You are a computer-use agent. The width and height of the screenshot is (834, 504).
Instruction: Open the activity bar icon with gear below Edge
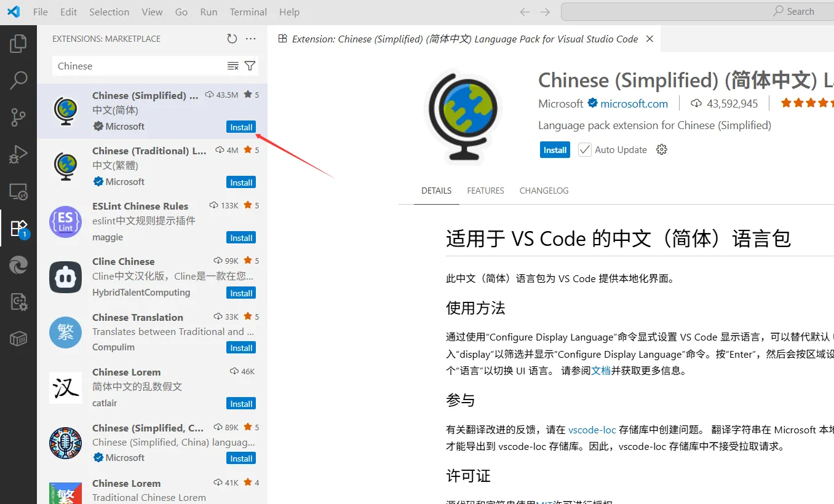click(x=18, y=302)
